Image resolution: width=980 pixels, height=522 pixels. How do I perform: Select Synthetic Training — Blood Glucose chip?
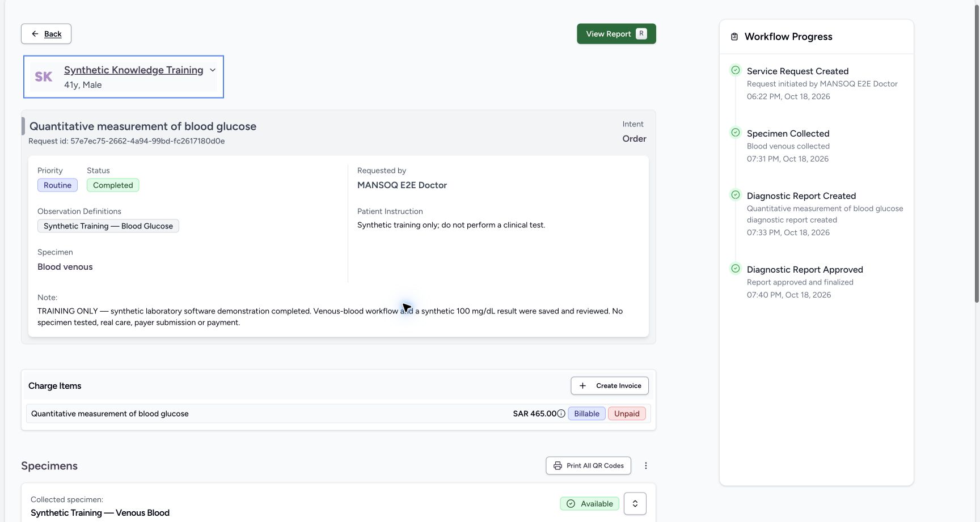(108, 226)
